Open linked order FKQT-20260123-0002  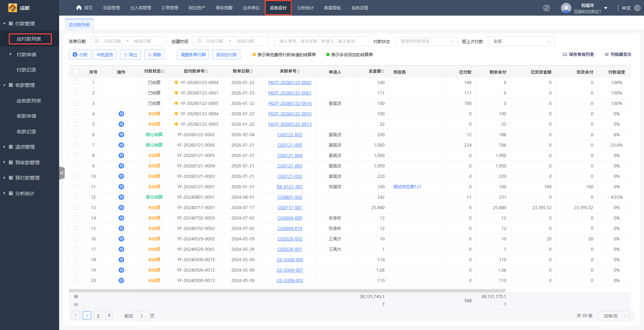coord(290,83)
